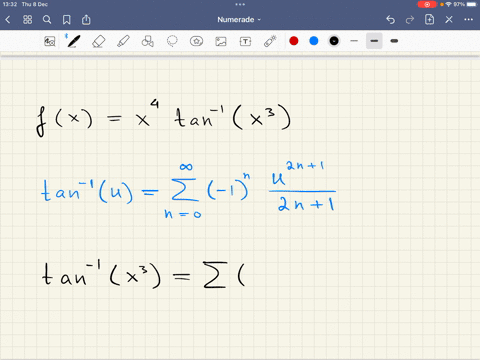
Task: Choose the black pen color
Action: pyautogui.click(x=334, y=41)
